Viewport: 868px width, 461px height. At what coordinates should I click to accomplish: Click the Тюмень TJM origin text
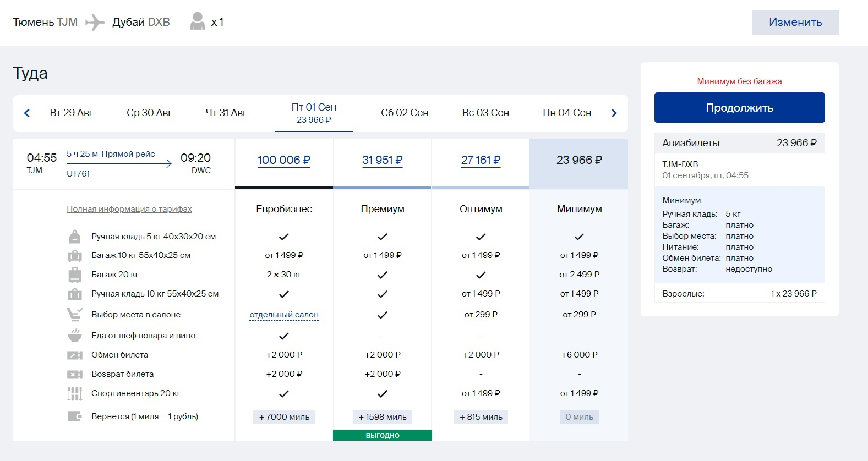tap(45, 22)
